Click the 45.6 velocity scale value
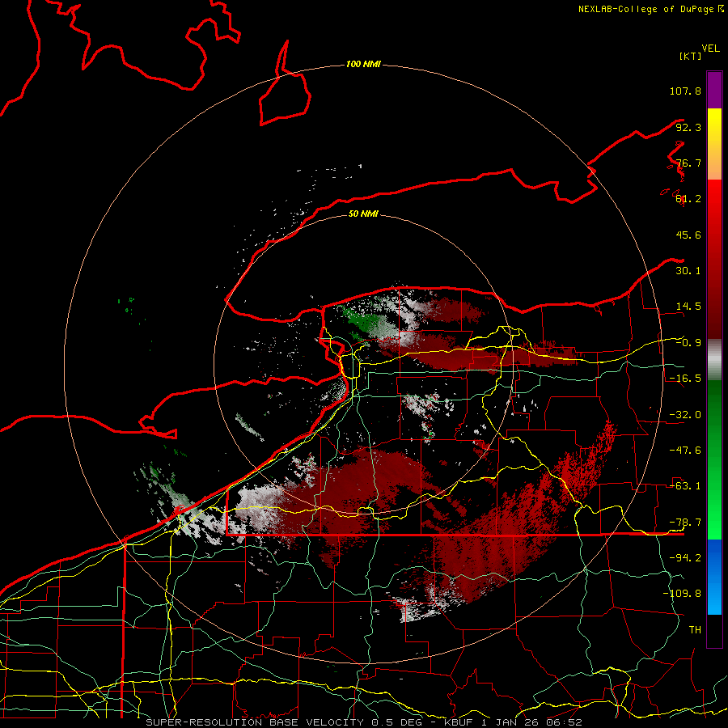Image resolution: width=728 pixels, height=728 pixels. pos(688,235)
